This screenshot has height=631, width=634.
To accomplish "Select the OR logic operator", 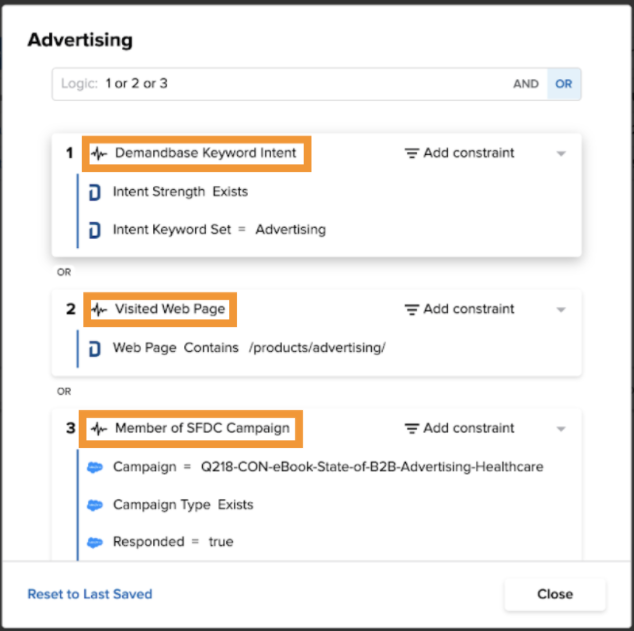I will [564, 84].
